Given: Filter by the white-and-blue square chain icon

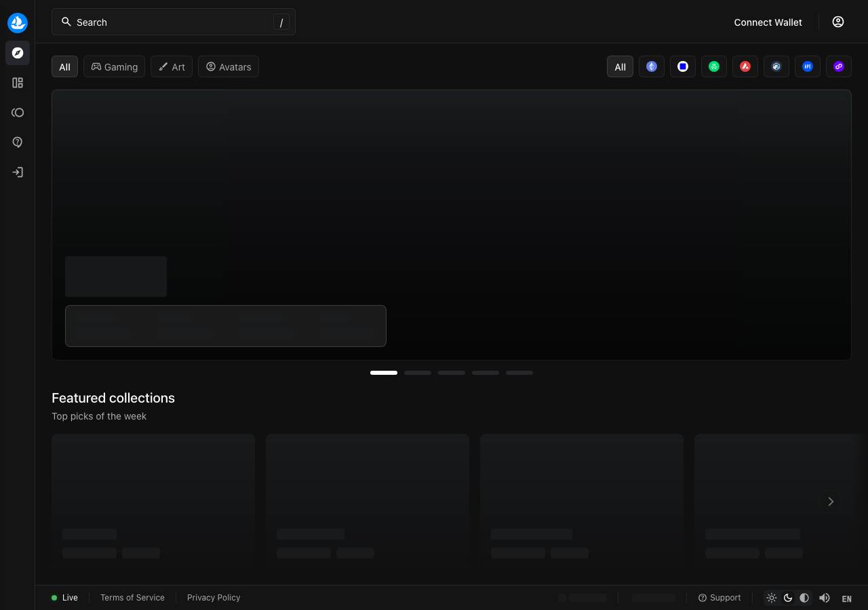Looking at the screenshot, I should tap(683, 66).
